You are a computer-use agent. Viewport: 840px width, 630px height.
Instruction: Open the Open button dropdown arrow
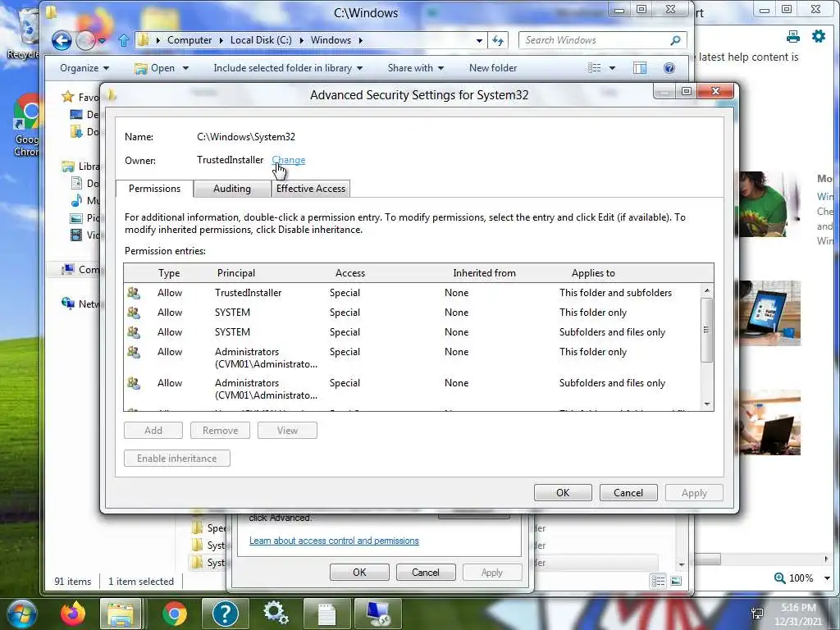pyautogui.click(x=185, y=68)
